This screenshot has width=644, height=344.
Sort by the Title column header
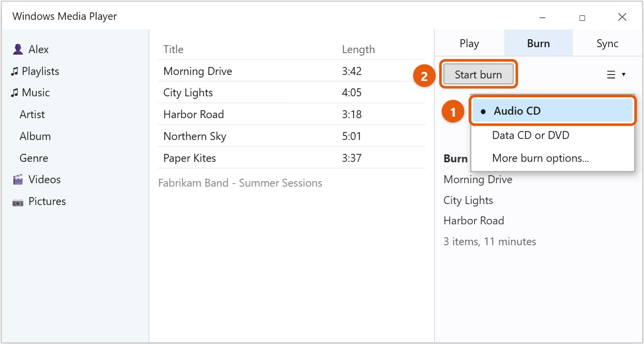click(x=174, y=50)
